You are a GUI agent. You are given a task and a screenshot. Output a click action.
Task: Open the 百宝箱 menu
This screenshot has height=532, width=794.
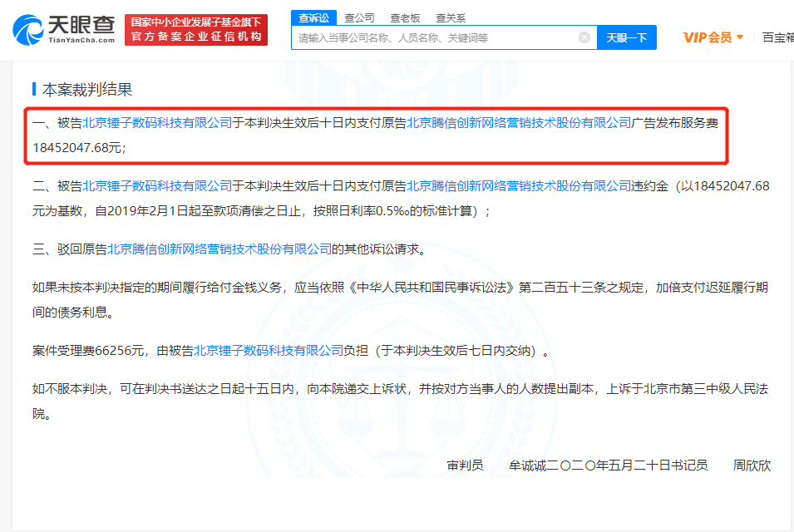777,37
